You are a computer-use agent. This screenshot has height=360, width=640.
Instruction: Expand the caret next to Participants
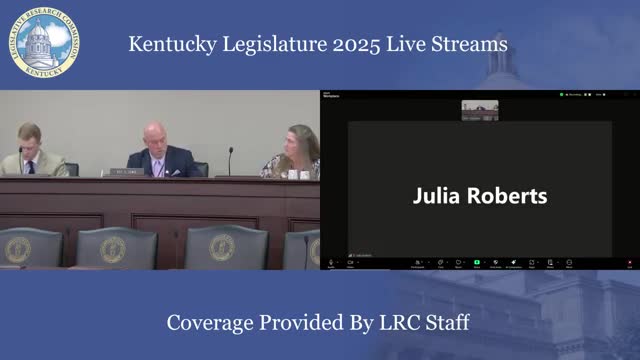429,262
